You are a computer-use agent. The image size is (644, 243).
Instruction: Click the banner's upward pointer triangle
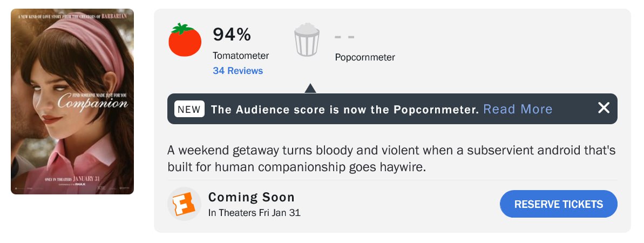pyautogui.click(x=310, y=89)
